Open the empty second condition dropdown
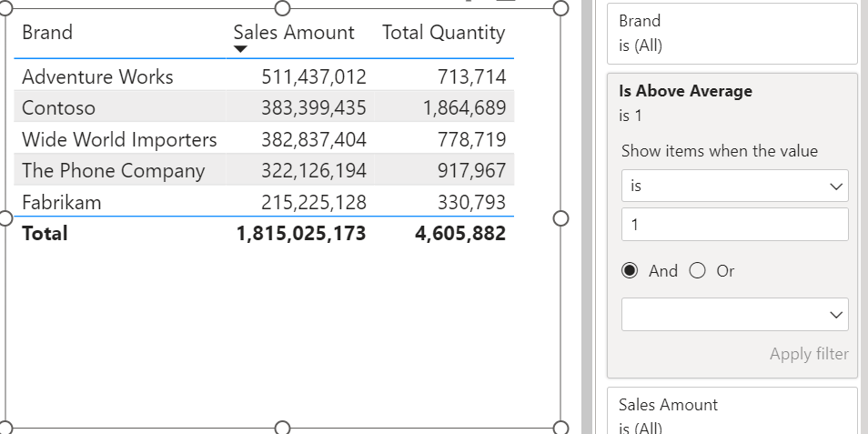The width and height of the screenshot is (868, 434). point(734,314)
